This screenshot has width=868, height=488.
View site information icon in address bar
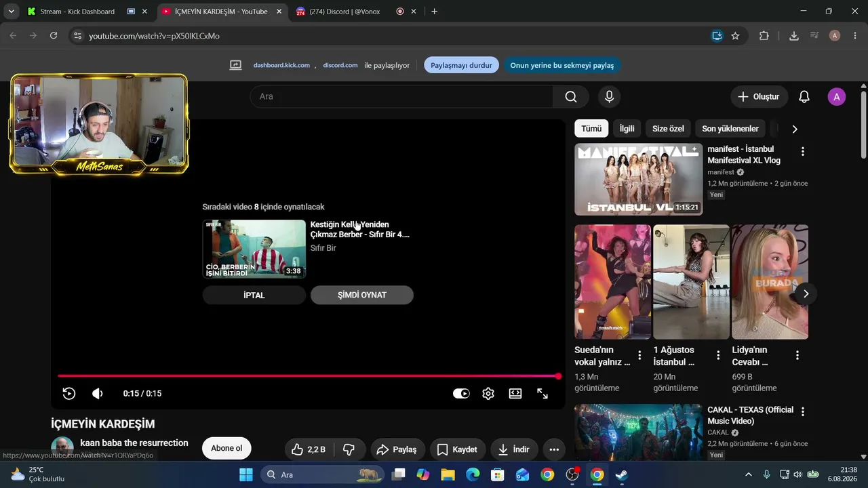pyautogui.click(x=77, y=36)
